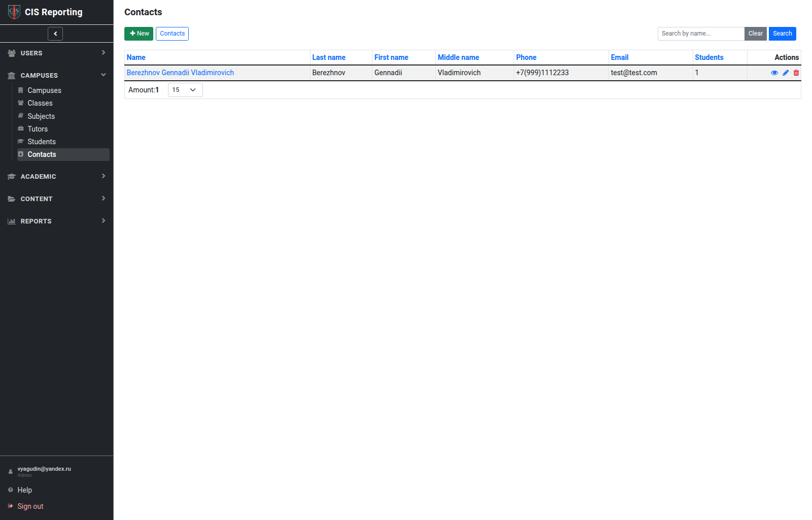Click the Academic graduation cap icon
The image size is (812, 520).
tap(12, 176)
